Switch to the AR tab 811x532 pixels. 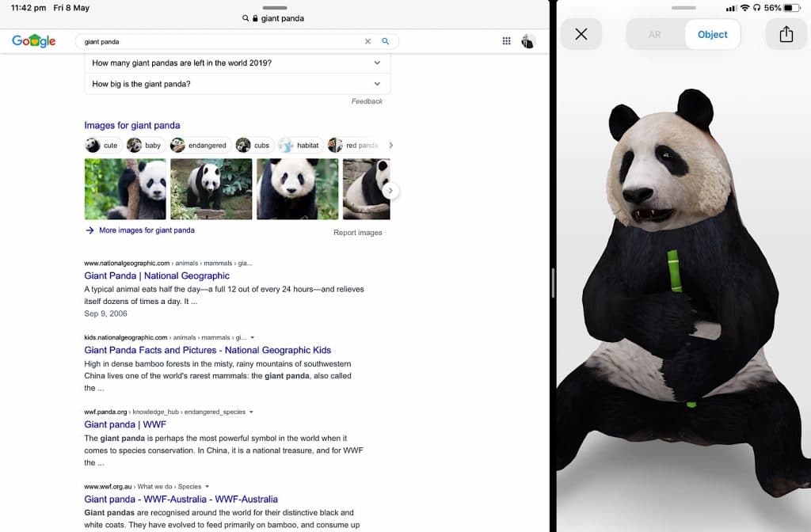click(x=654, y=34)
